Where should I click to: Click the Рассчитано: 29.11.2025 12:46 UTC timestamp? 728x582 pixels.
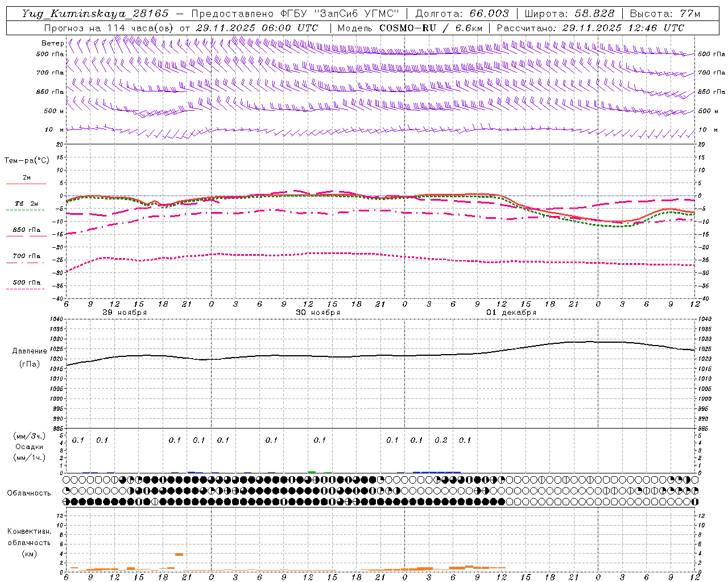click(x=590, y=28)
